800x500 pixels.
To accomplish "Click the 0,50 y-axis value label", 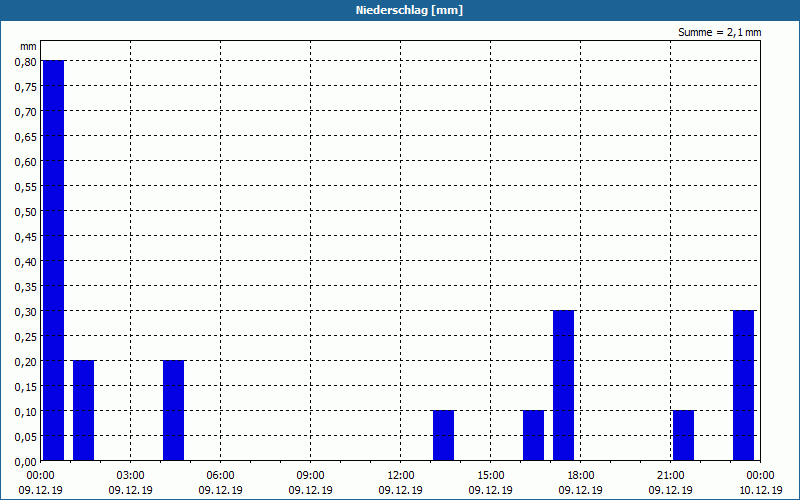I will click(x=26, y=212).
